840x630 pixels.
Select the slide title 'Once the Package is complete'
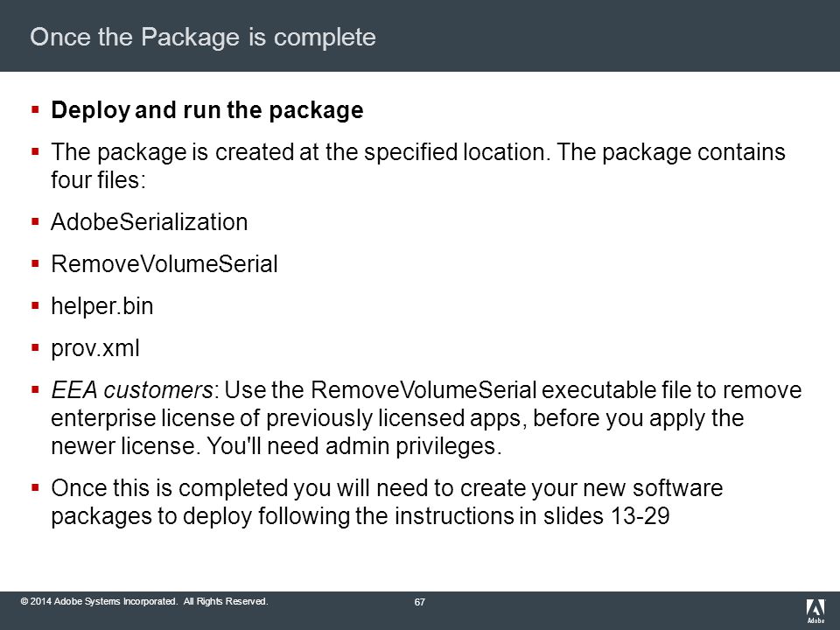coord(202,38)
